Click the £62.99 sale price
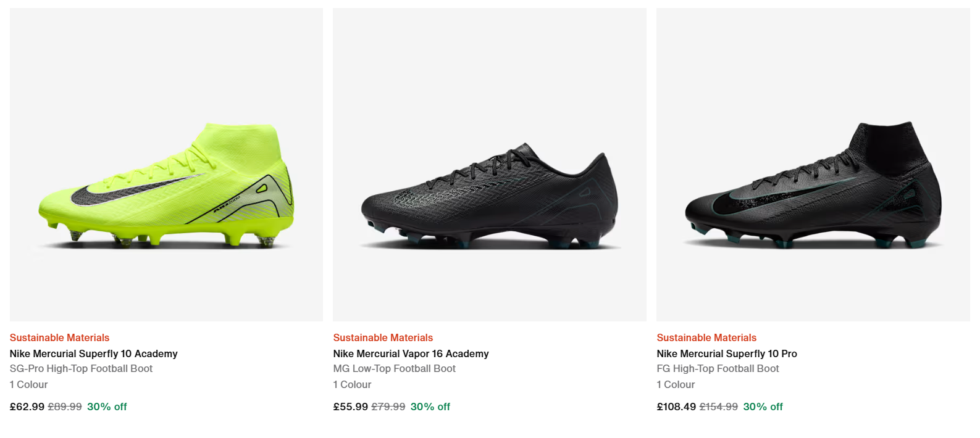This screenshot has width=980, height=438. (27, 407)
